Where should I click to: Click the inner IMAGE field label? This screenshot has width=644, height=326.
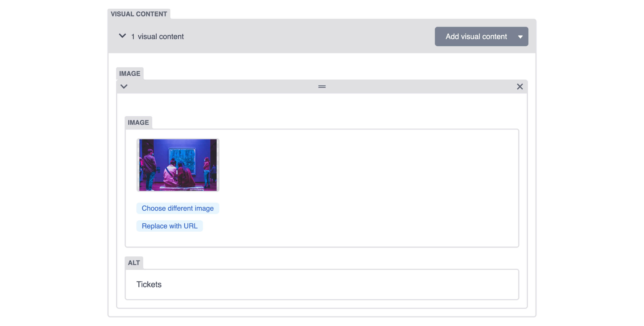click(138, 122)
